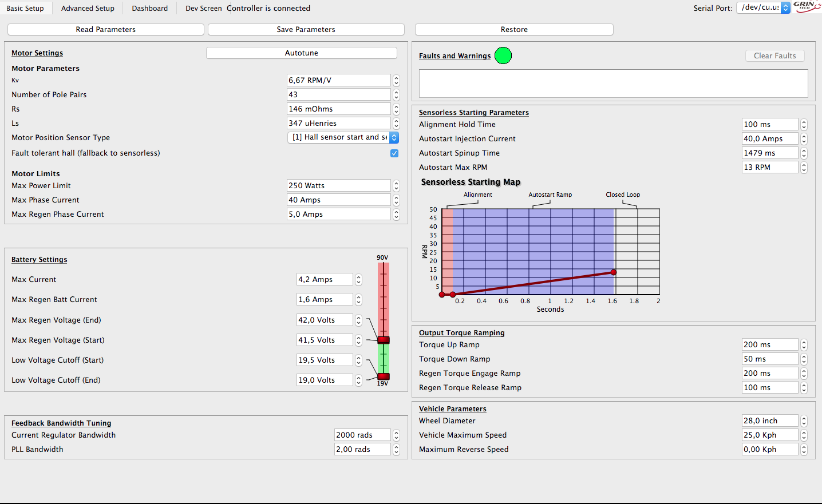Click the Grin Tech logo icon
The height and width of the screenshot is (504, 822).
point(807,7)
